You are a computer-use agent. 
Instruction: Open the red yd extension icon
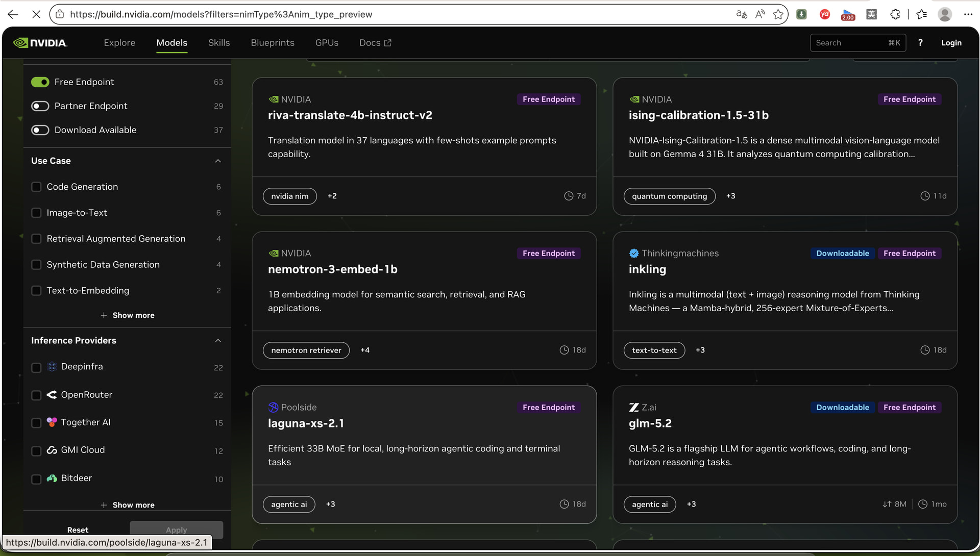pos(824,14)
